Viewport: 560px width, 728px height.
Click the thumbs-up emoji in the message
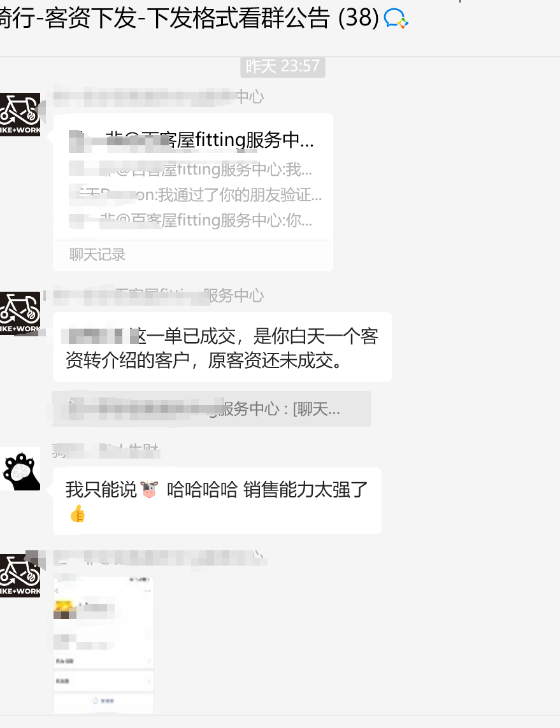[x=78, y=513]
